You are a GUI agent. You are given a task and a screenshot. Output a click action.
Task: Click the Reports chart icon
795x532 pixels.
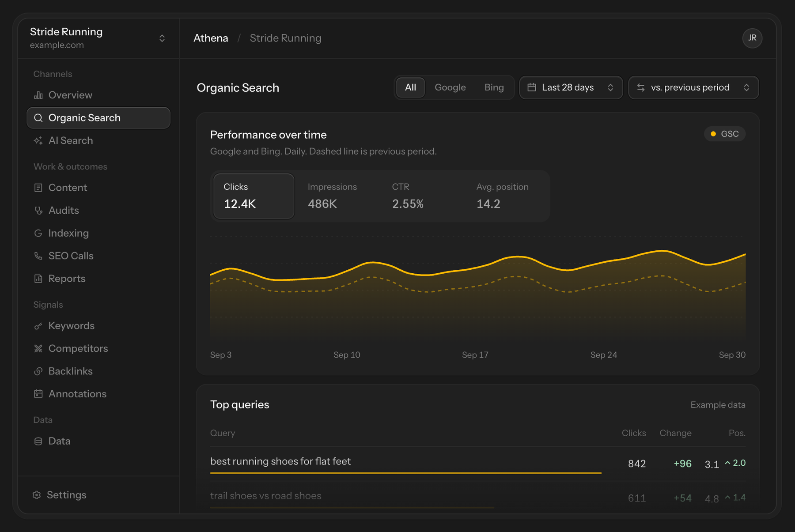[38, 279]
